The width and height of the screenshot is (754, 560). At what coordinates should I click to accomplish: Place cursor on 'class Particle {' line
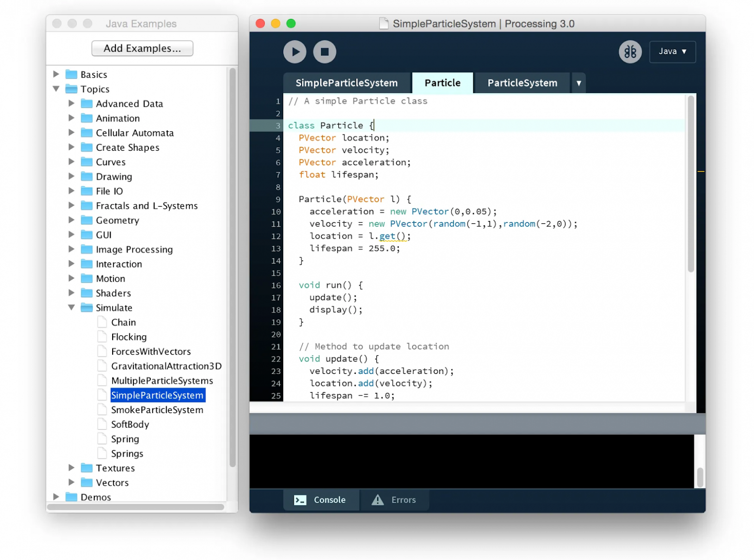tap(484, 126)
